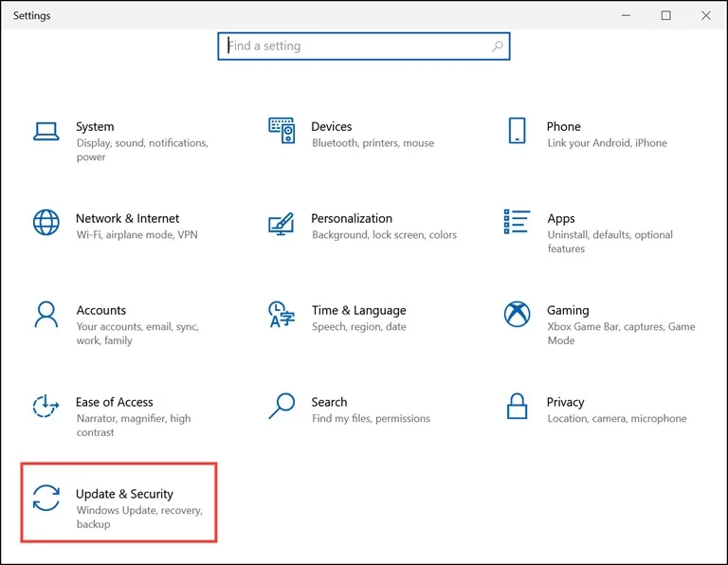Click 'Windows Update, recovery, backup' description

coord(139,517)
